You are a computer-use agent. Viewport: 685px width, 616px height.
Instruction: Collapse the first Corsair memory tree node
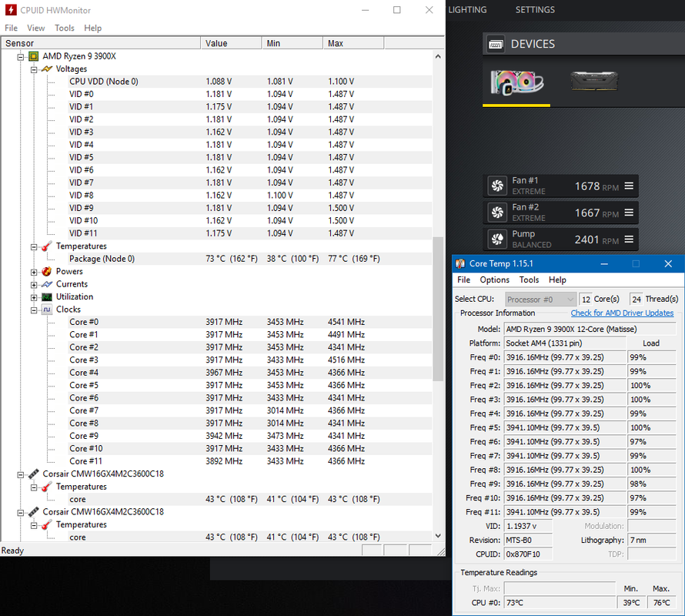(20, 475)
